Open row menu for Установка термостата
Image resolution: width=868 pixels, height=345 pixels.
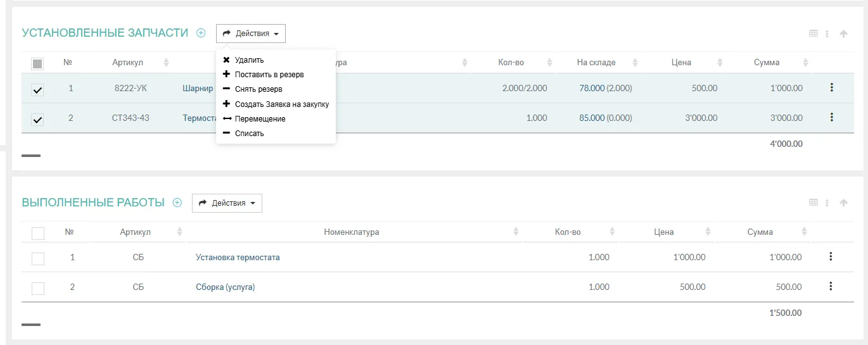pyautogui.click(x=831, y=256)
